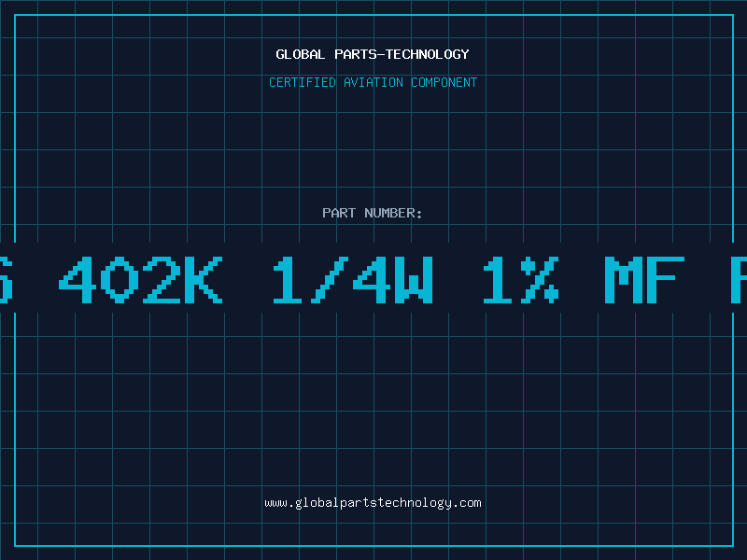Click the 402K part number segment
The image size is (747, 560).
(141, 279)
